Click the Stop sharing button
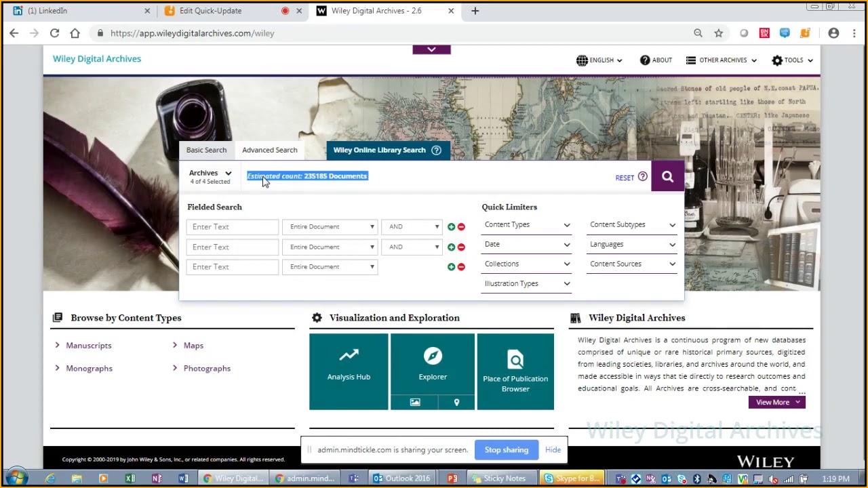 [x=507, y=450]
